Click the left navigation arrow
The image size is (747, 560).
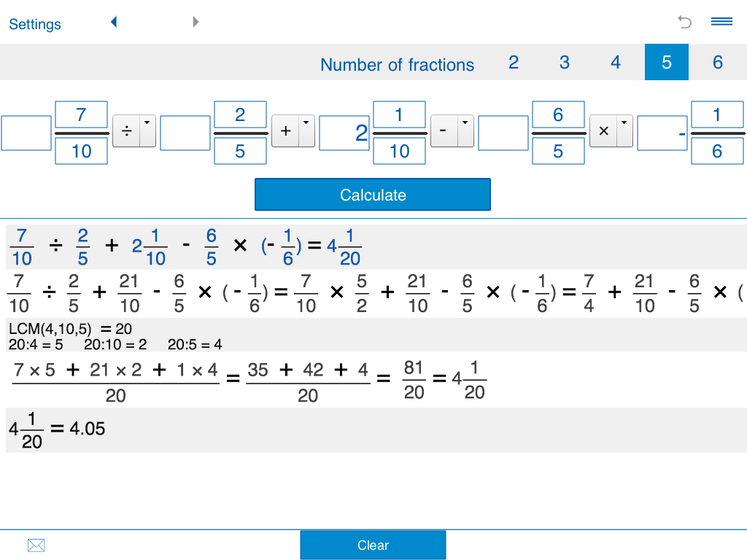[x=114, y=22]
